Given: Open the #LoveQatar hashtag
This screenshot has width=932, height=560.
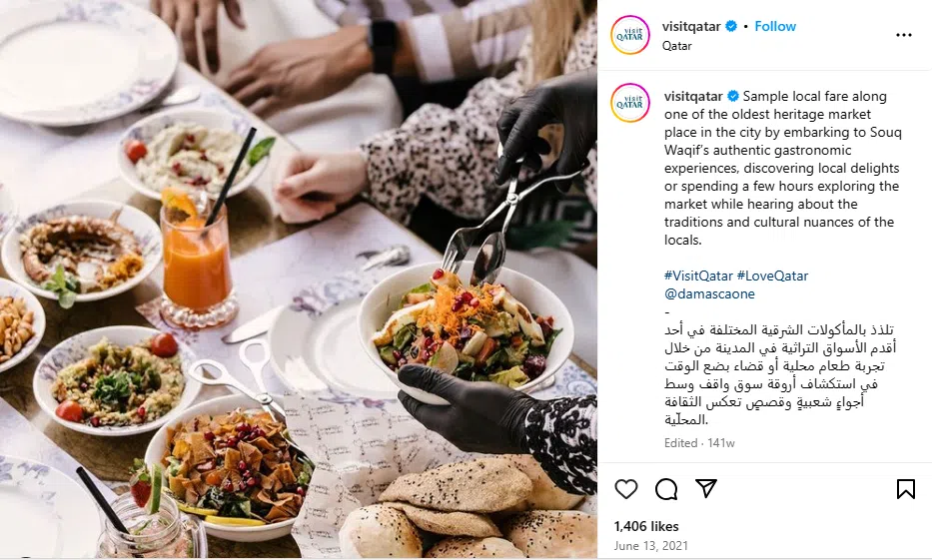Looking at the screenshot, I should coord(773,277).
